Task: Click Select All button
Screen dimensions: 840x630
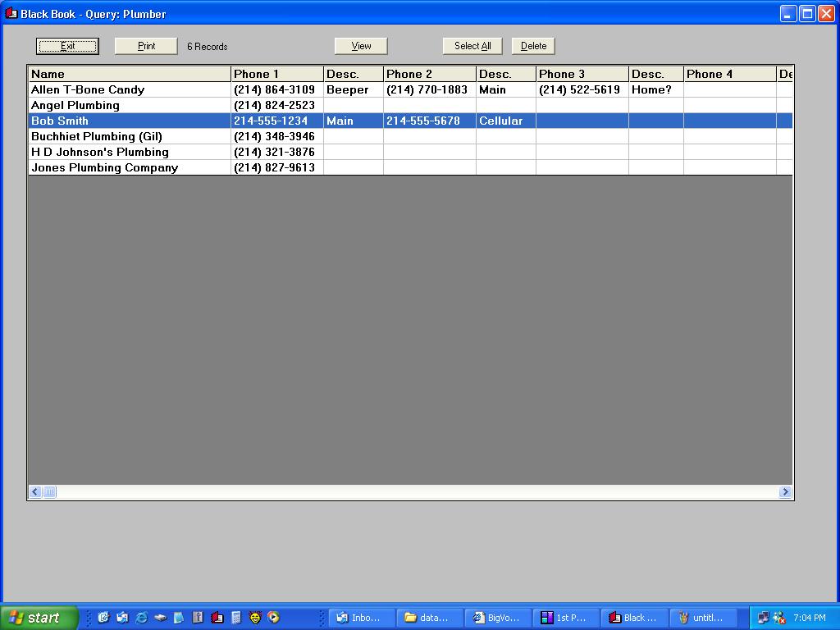Action: coord(472,46)
